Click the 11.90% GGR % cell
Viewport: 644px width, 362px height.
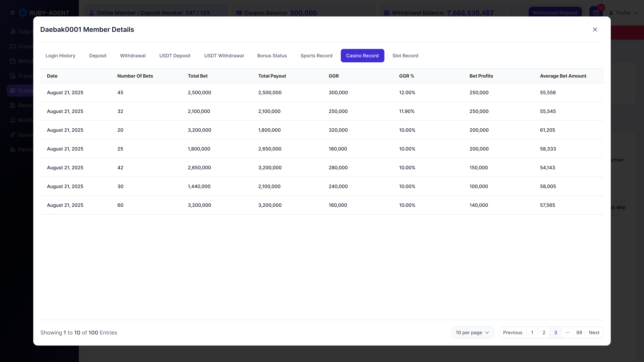(x=407, y=111)
